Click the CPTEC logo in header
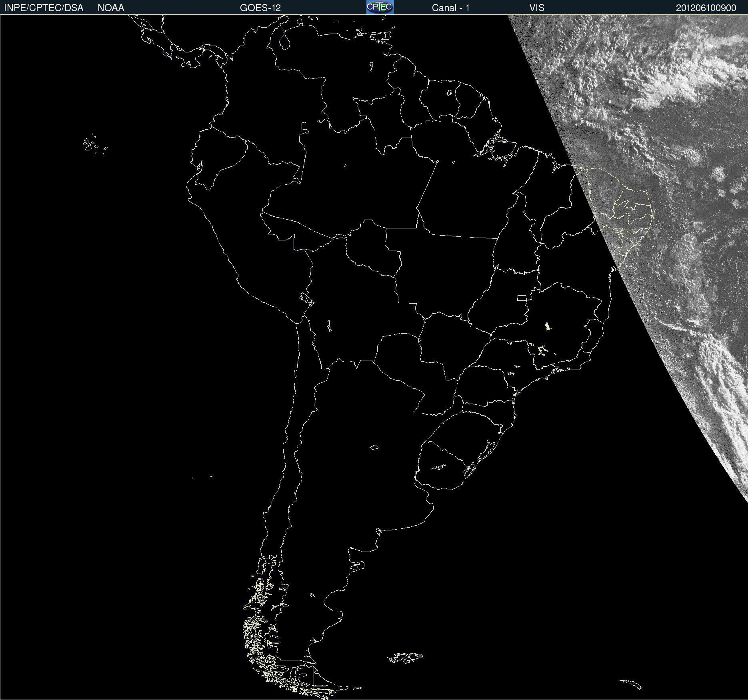The image size is (748, 700). [x=380, y=7]
